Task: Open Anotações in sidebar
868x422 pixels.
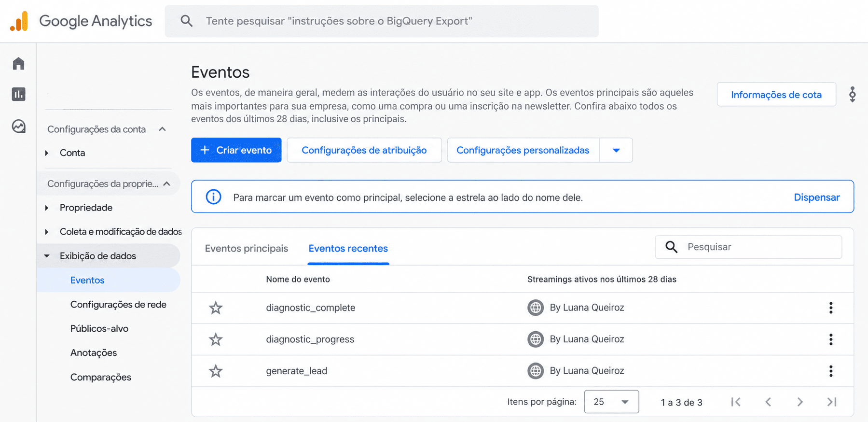Action: pos(94,353)
